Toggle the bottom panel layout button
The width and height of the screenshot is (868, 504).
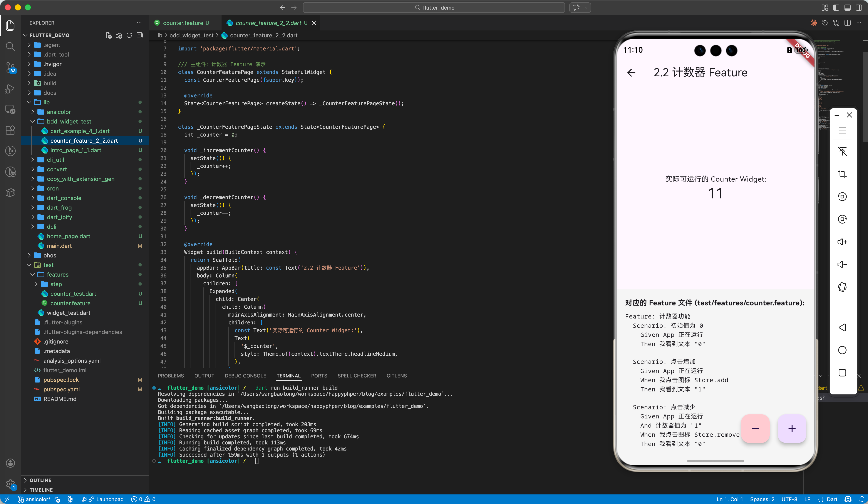pyautogui.click(x=848, y=8)
